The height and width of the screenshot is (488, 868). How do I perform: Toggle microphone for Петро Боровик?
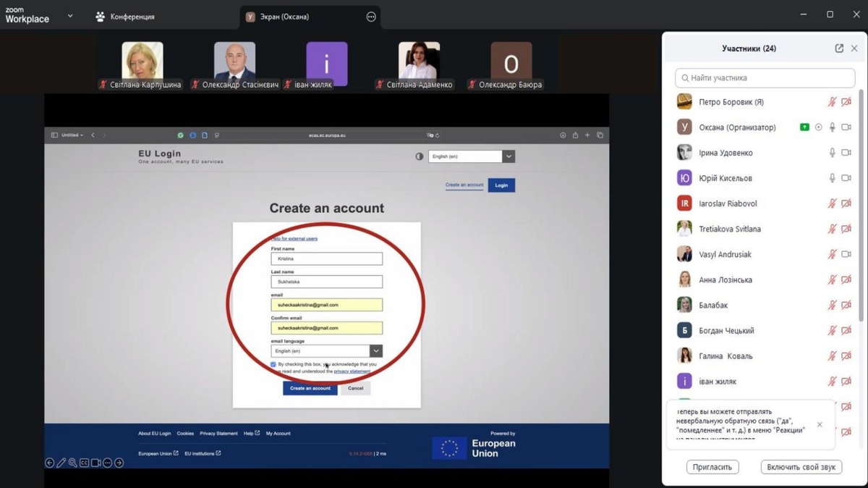coord(833,102)
